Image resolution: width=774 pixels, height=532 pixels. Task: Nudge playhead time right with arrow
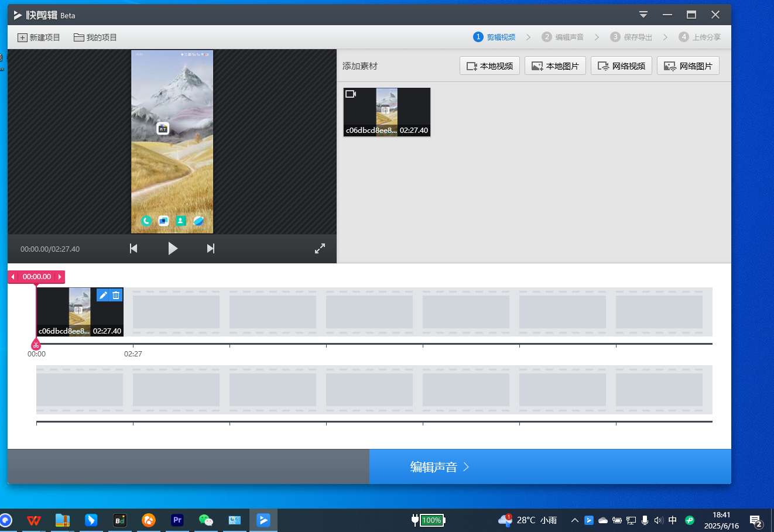[60, 277]
